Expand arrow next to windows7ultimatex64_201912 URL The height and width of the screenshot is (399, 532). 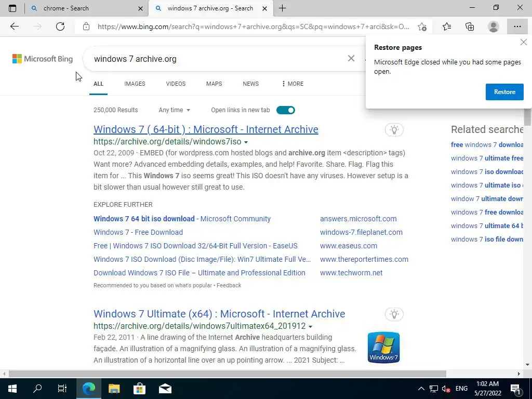point(310,326)
